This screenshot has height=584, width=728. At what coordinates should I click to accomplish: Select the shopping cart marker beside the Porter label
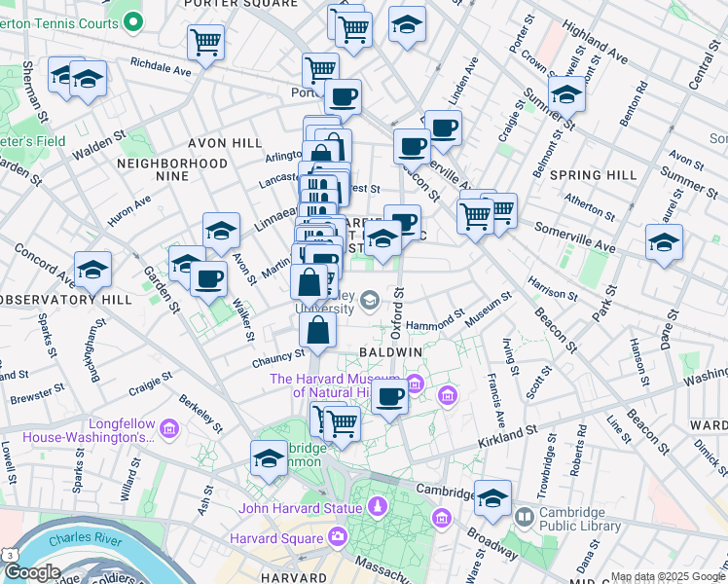(320, 71)
